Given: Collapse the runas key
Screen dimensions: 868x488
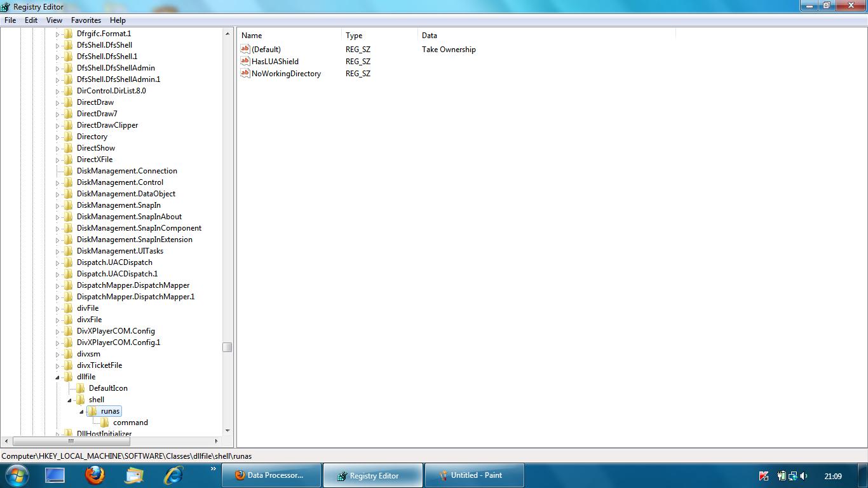Looking at the screenshot, I should 81,411.
